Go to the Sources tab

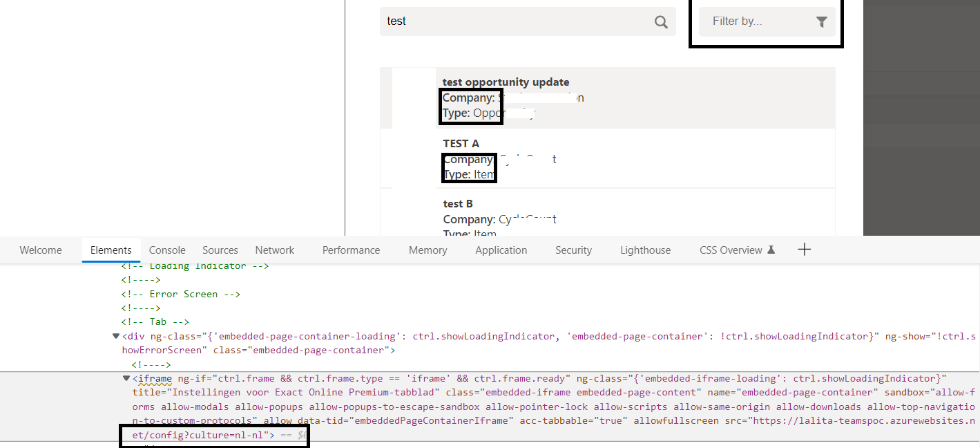pos(220,250)
